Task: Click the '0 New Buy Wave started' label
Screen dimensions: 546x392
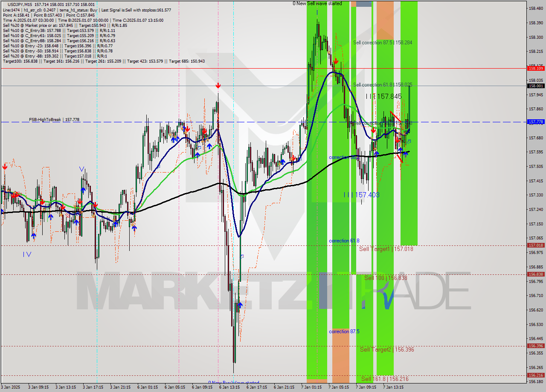Action: 233,383
